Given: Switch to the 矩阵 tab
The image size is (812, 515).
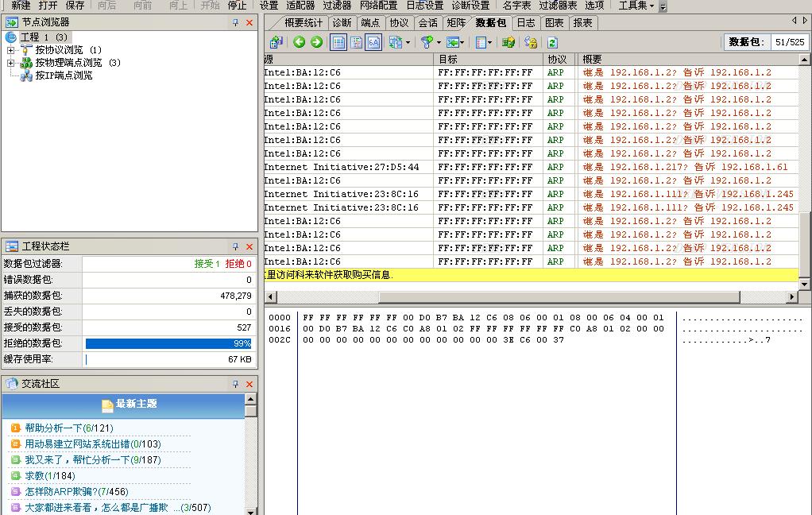Looking at the screenshot, I should pyautogui.click(x=456, y=23).
